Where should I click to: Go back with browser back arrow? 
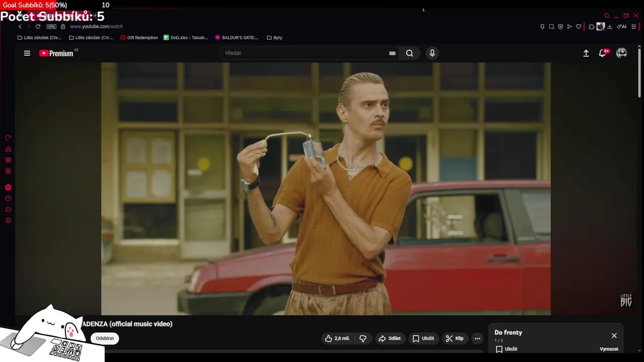coord(20,27)
